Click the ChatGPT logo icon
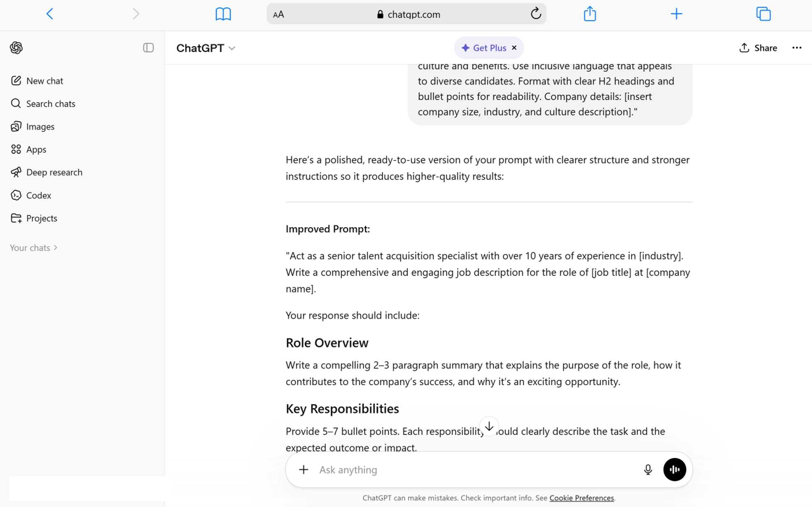The image size is (812, 507). pos(16,48)
